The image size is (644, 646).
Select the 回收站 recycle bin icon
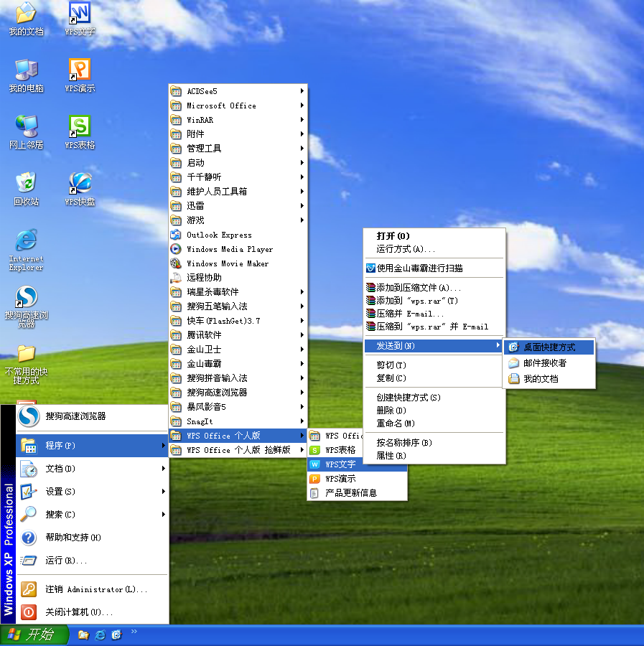click(x=26, y=189)
